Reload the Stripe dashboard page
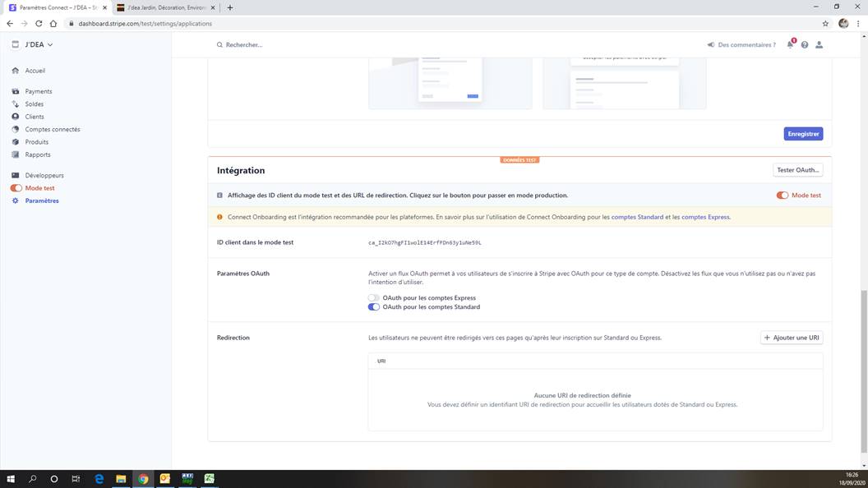The height and width of the screenshot is (488, 868). (39, 24)
